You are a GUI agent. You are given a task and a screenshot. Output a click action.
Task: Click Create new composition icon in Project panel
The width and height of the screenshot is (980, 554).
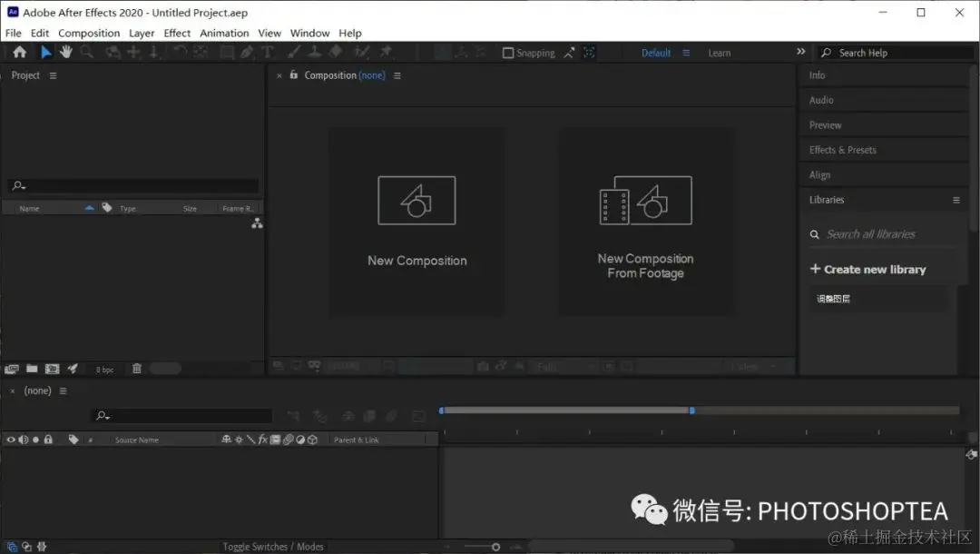tap(53, 369)
